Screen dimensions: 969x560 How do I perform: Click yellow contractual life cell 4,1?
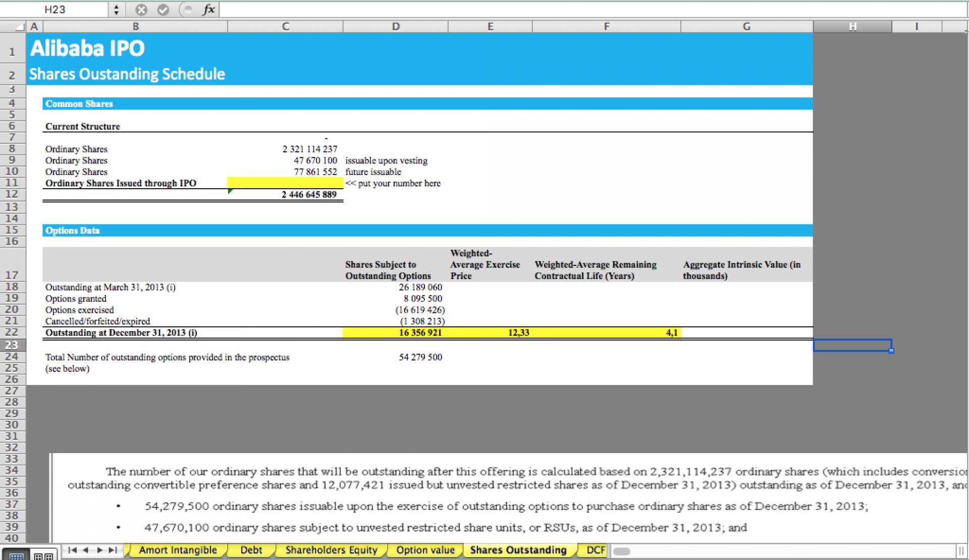point(606,332)
